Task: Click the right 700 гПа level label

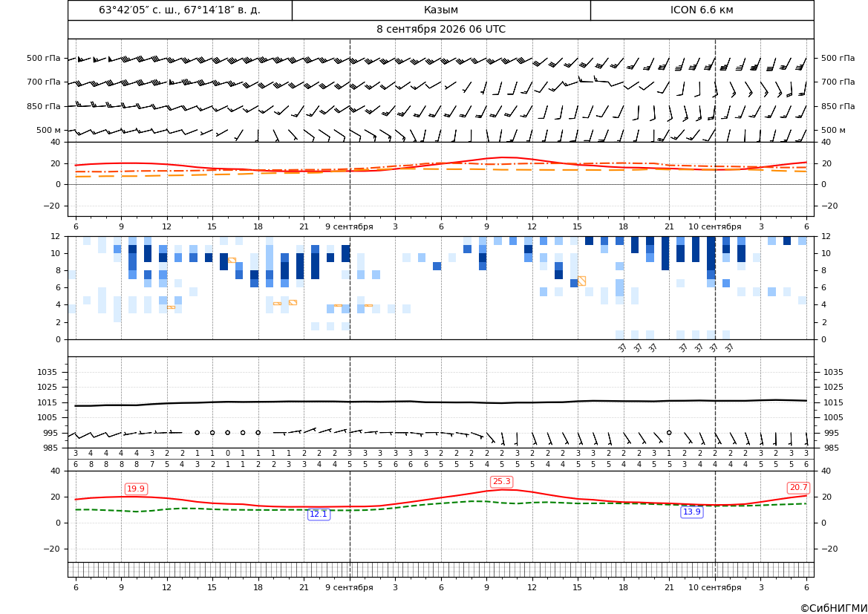Action: click(x=838, y=82)
